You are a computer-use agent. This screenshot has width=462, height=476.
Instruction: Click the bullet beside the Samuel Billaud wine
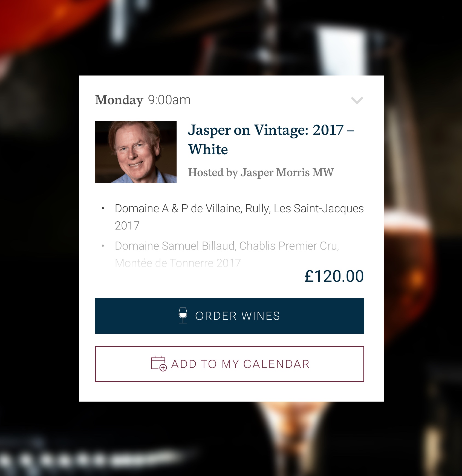(103, 246)
